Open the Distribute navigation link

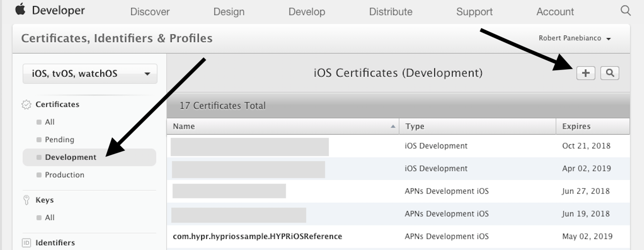click(391, 12)
